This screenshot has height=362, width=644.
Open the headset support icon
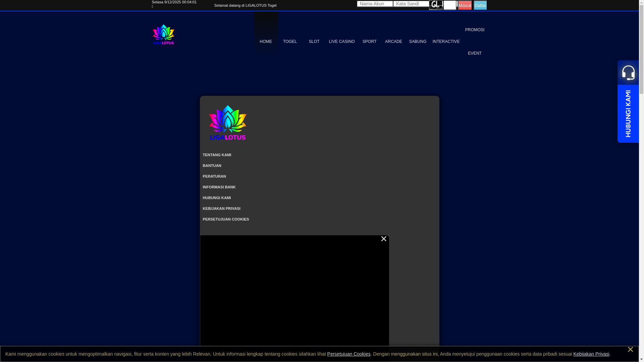tap(628, 72)
